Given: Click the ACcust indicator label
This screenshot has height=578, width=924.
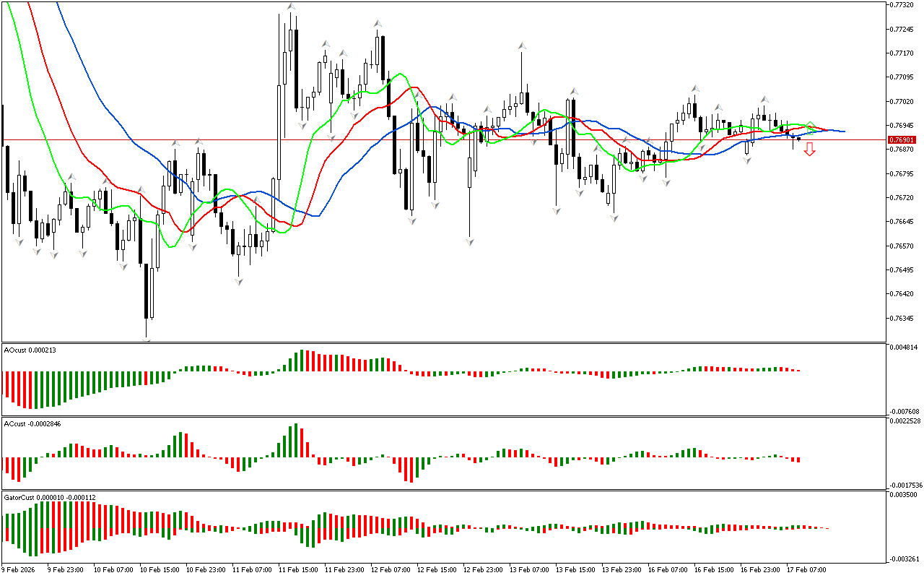Looking at the screenshot, I should click(32, 423).
